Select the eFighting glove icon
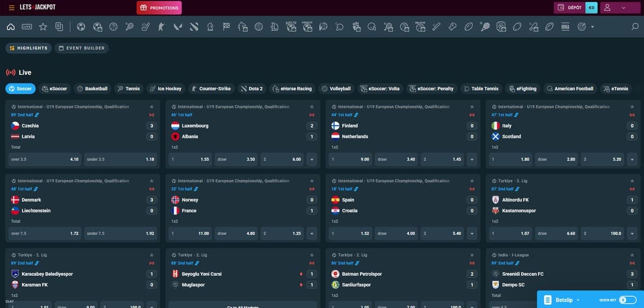This screenshot has height=308, width=644. click(356, 26)
